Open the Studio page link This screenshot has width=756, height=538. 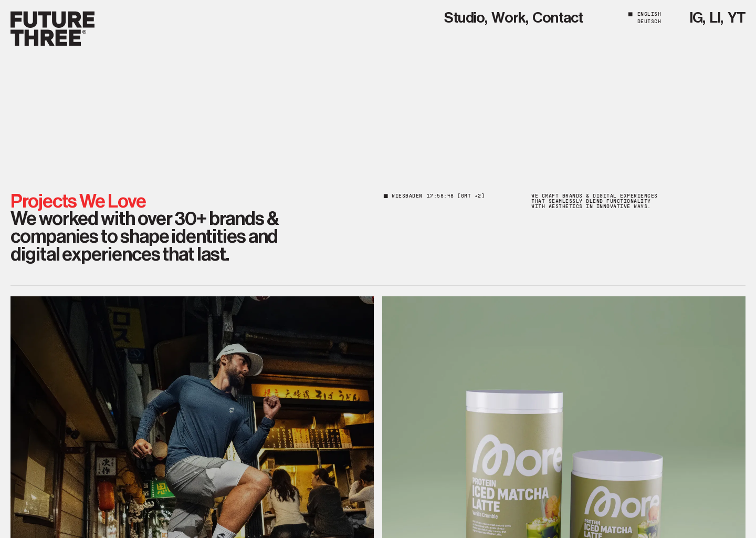pos(465,18)
